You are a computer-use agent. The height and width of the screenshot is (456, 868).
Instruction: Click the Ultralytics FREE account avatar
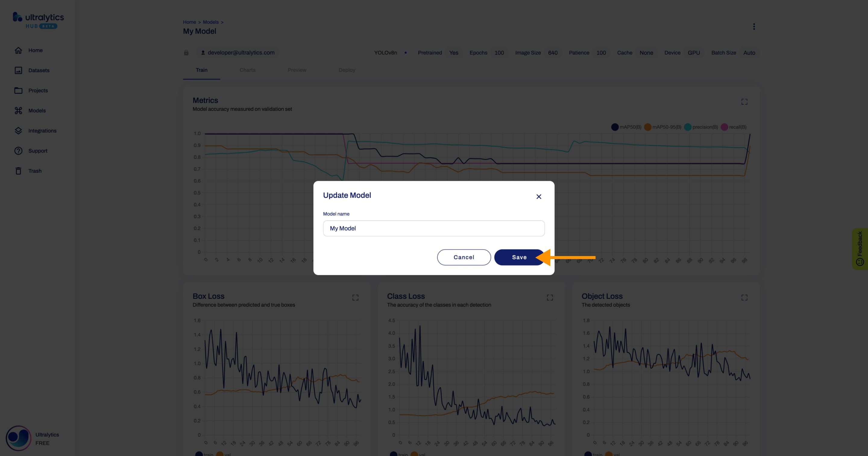[18, 438]
